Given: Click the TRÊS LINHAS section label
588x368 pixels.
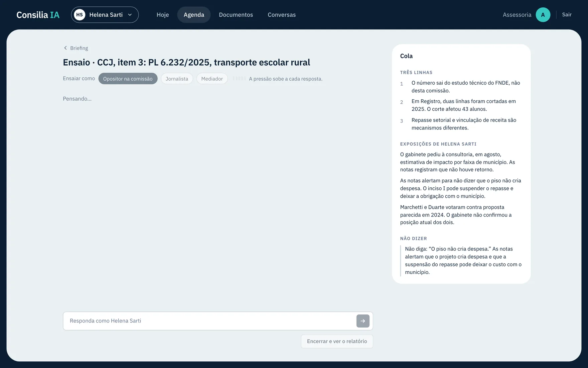Looking at the screenshot, I should pyautogui.click(x=416, y=73).
